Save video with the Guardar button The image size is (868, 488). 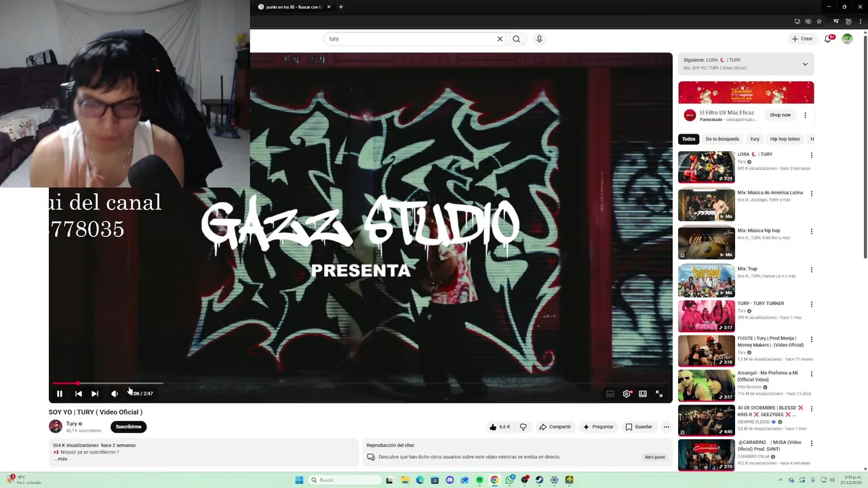[639, 427]
